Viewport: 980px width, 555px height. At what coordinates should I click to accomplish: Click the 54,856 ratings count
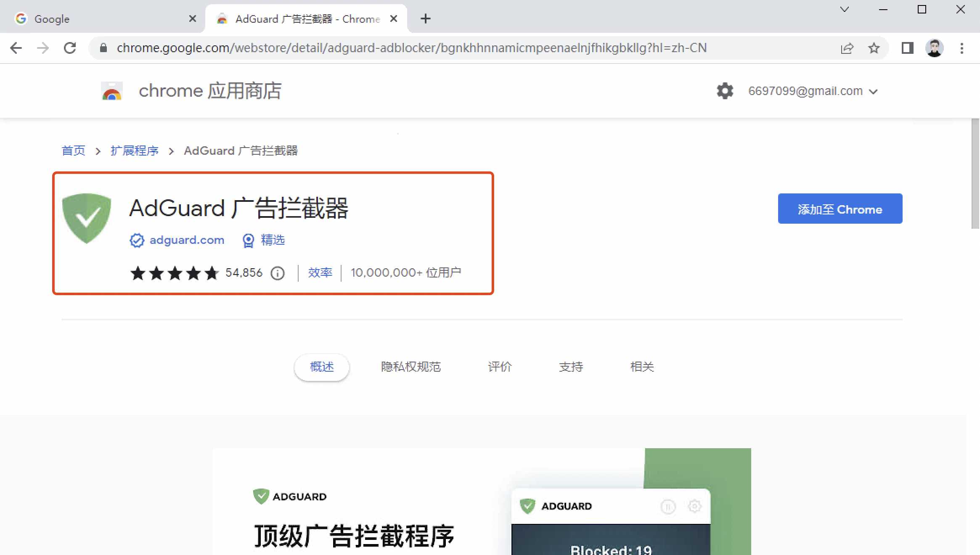244,273
